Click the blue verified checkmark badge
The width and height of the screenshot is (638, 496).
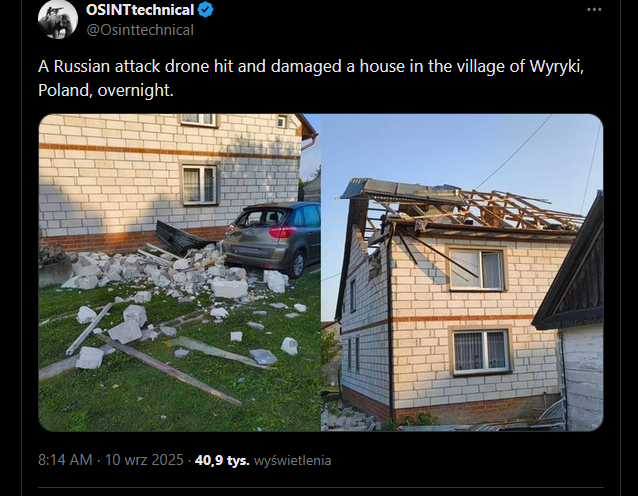pos(205,10)
